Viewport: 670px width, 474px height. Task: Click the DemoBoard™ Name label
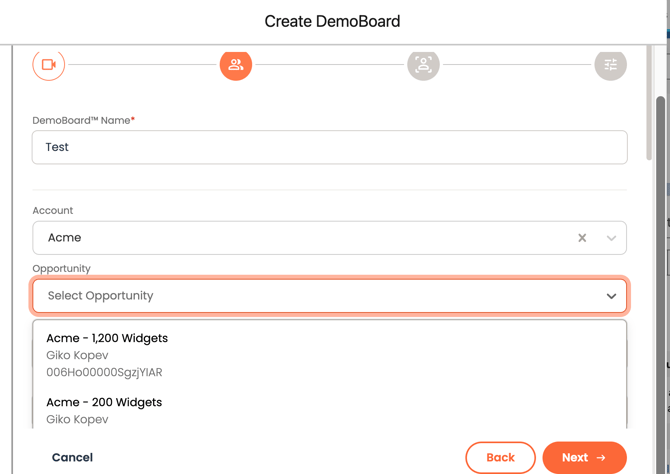pyautogui.click(x=82, y=120)
